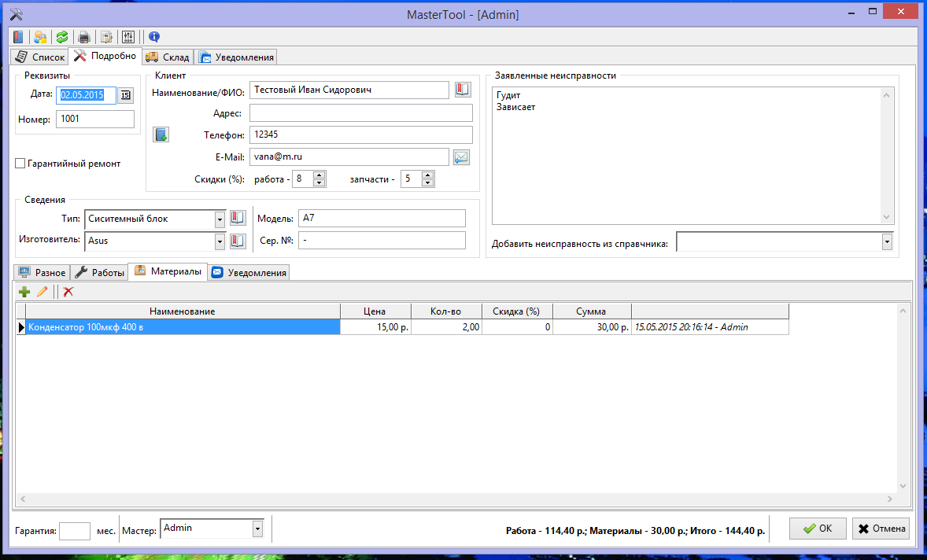Open the Работы tab

[x=99, y=272]
